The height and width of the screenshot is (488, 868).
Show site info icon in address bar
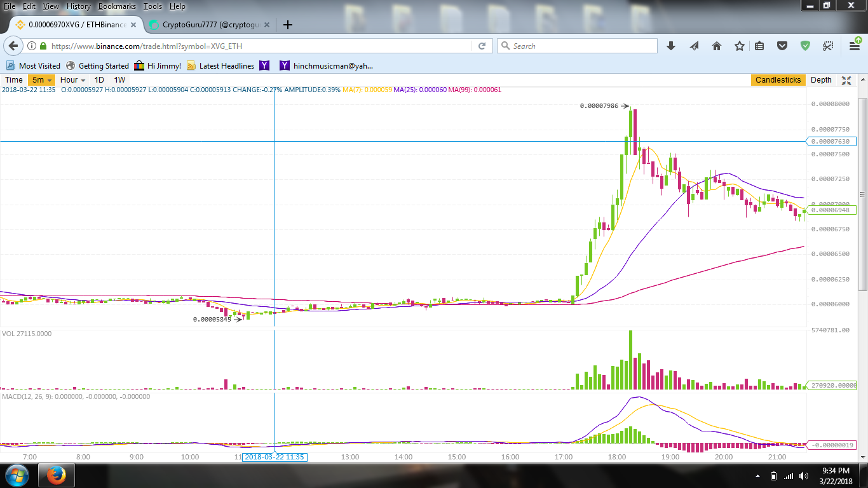(32, 46)
